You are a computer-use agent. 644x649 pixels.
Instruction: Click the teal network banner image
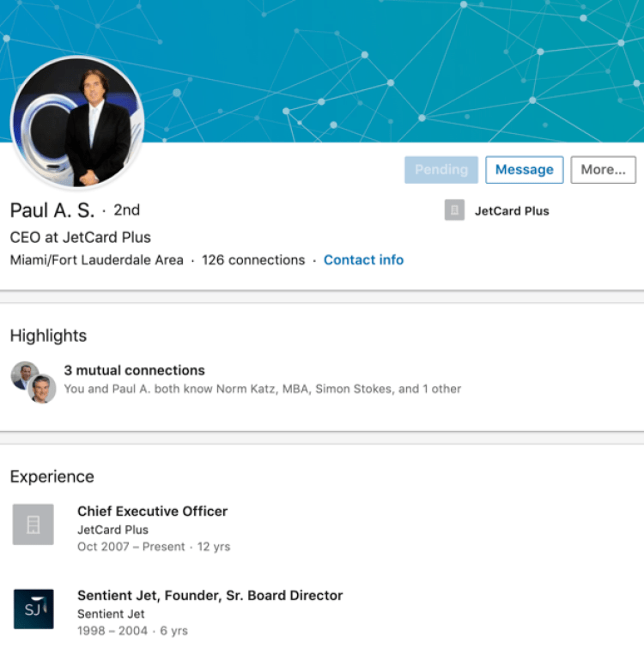tap(386, 69)
